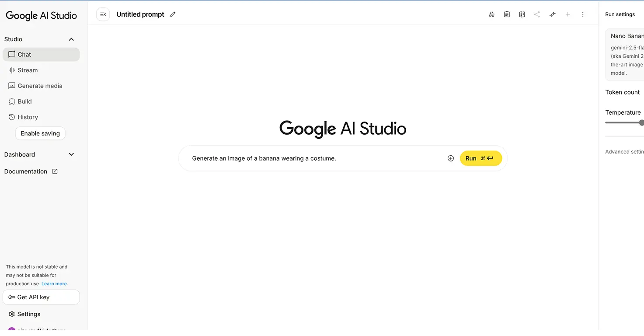The image size is (644, 336).
Task: Go to the Google AI Studio logo home
Action: tap(41, 16)
